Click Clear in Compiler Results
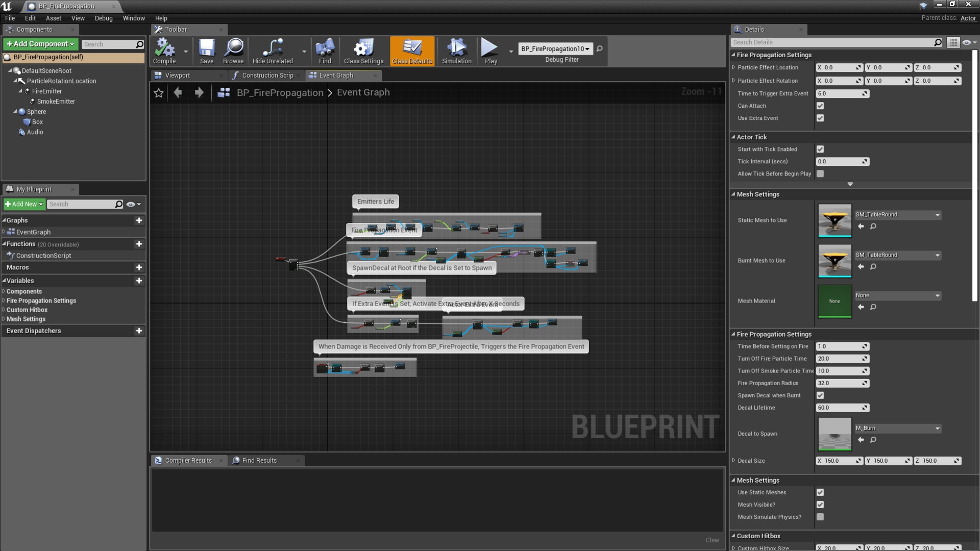 tap(713, 540)
